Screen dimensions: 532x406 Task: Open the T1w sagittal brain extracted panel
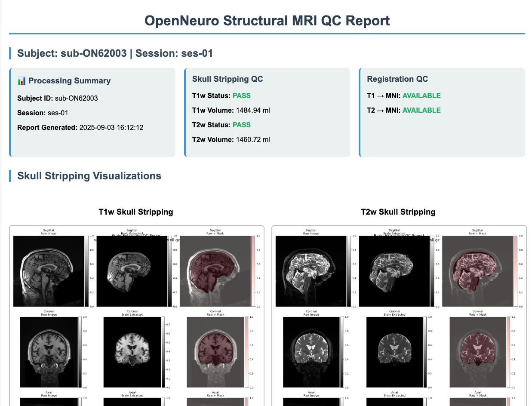tap(132, 271)
